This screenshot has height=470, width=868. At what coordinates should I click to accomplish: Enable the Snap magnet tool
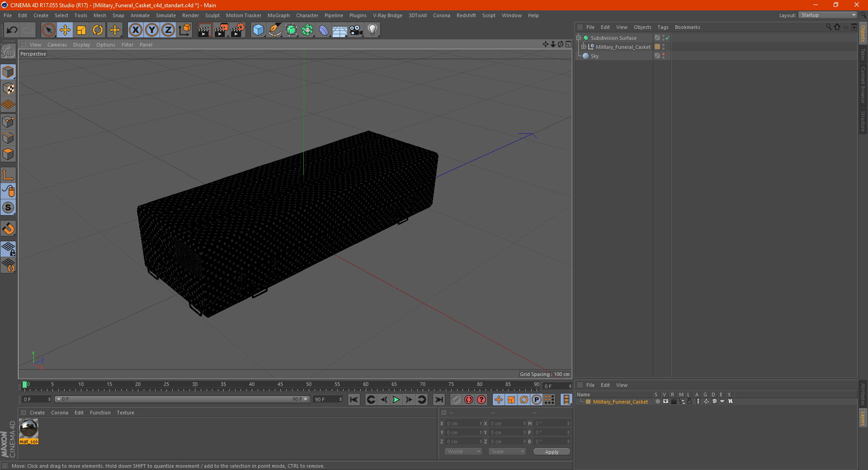coord(8,229)
